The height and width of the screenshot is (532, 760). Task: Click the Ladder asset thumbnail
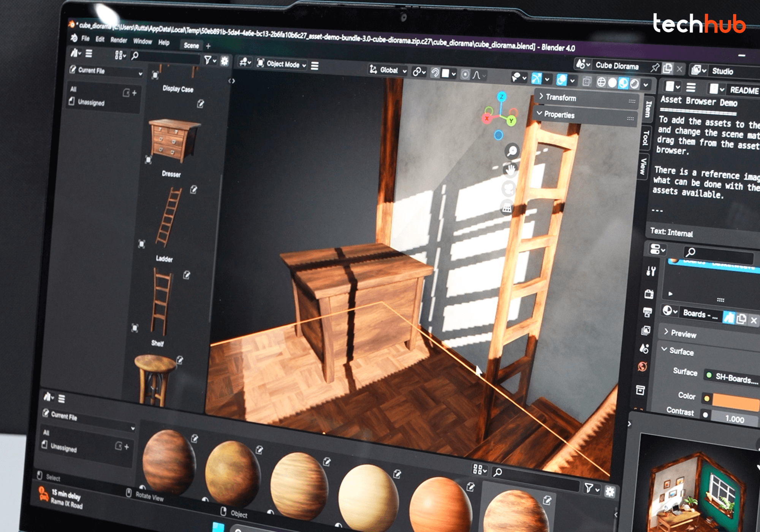click(x=169, y=217)
